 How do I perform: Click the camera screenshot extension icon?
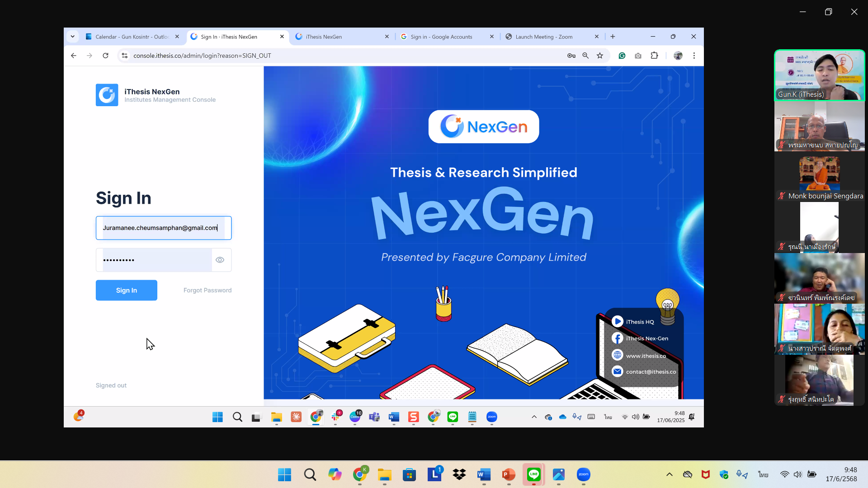638,56
